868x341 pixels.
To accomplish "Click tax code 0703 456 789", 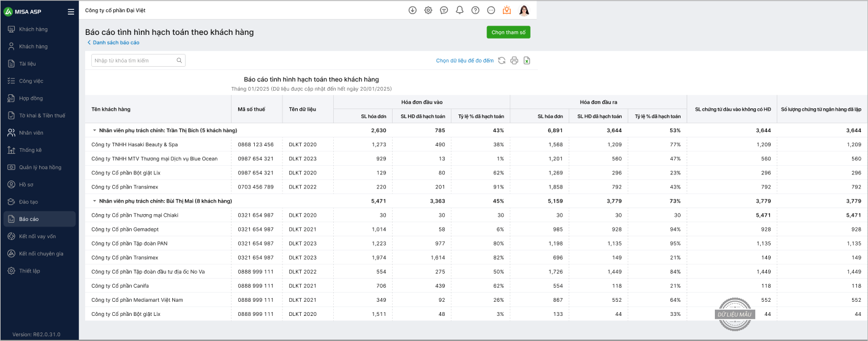I will pyautogui.click(x=255, y=187).
